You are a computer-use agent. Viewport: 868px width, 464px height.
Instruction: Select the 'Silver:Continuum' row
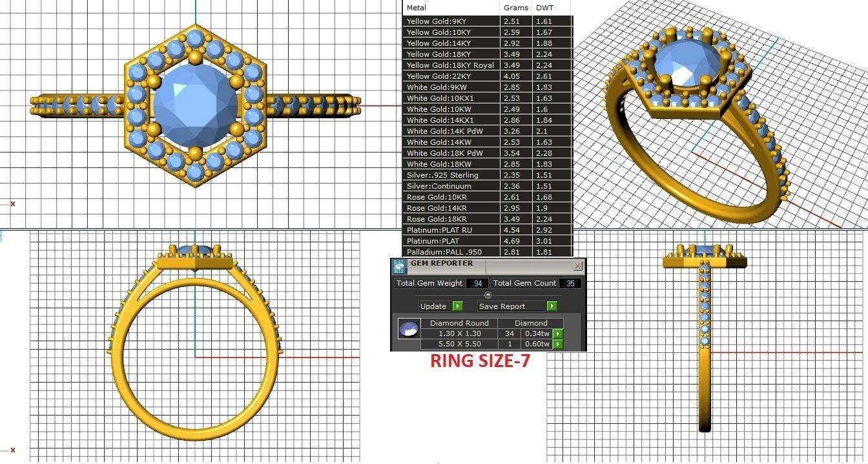point(488,186)
